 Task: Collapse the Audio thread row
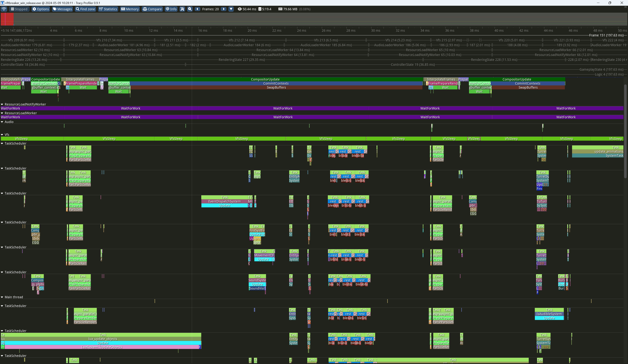(2, 122)
